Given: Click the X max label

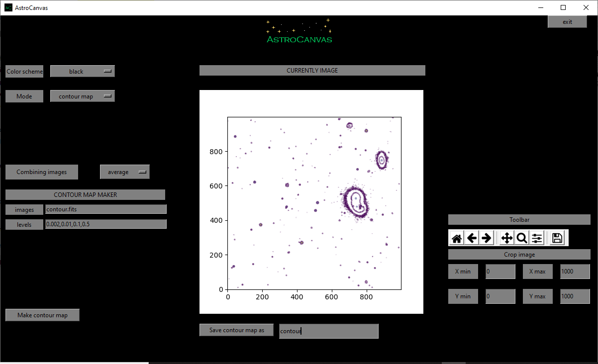Looking at the screenshot, I should (538, 272).
